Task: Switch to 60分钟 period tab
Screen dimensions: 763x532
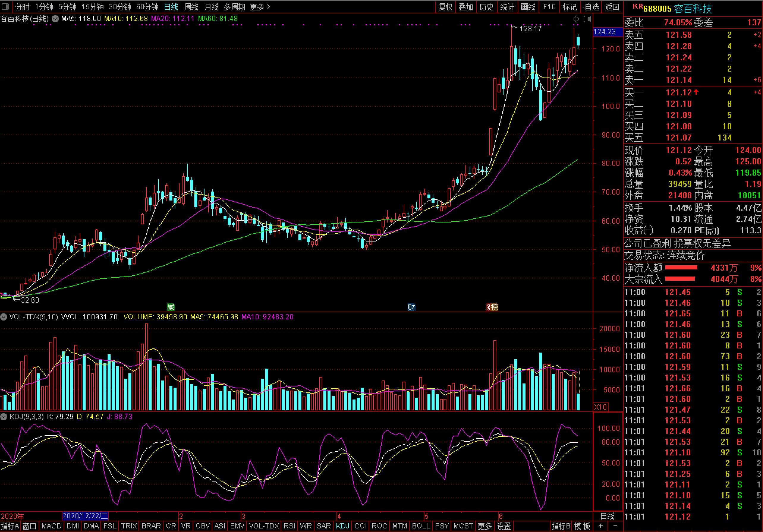Action: (147, 7)
